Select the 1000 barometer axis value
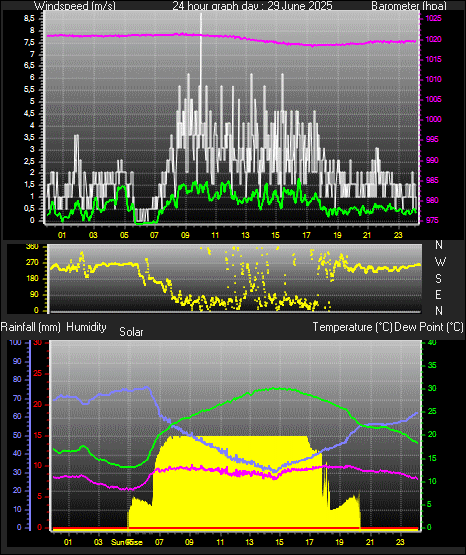 [x=433, y=119]
